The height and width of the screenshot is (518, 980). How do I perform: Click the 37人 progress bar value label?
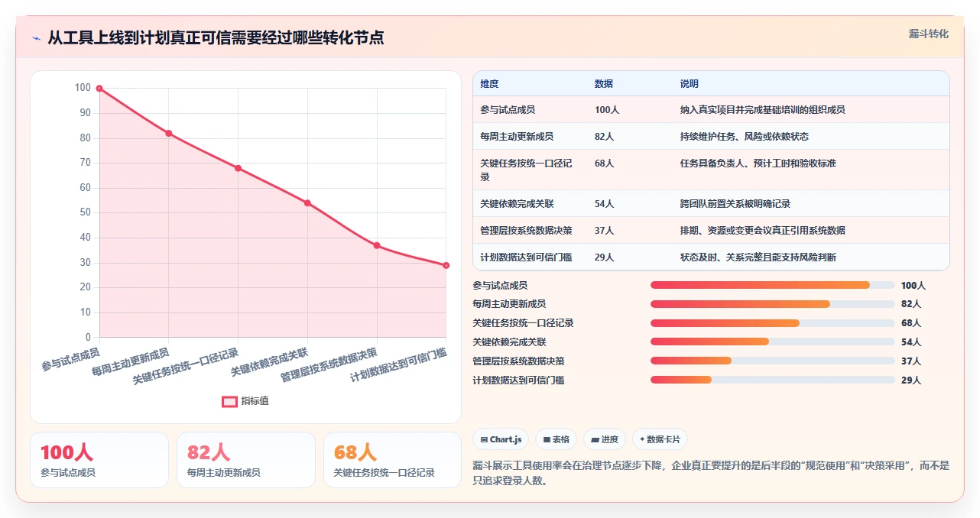click(911, 361)
